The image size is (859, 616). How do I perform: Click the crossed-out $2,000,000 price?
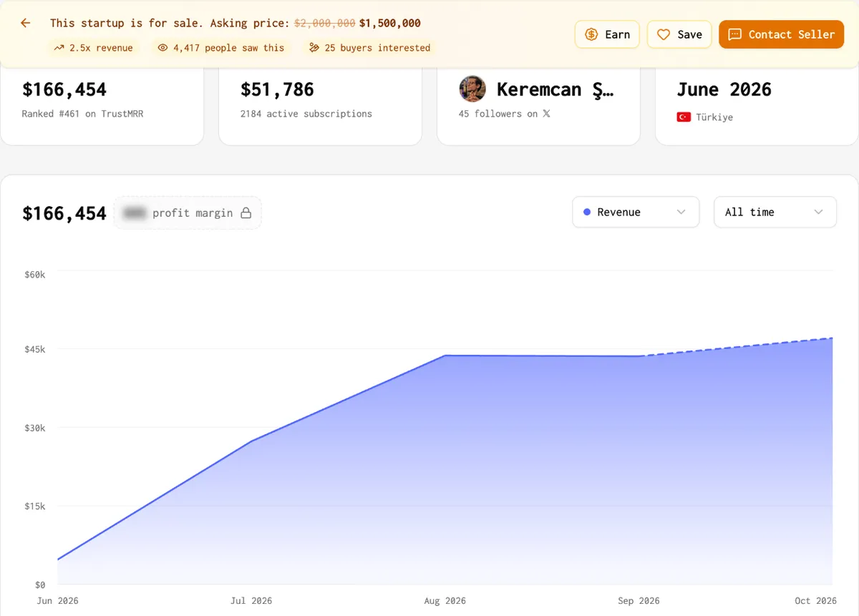325,23
